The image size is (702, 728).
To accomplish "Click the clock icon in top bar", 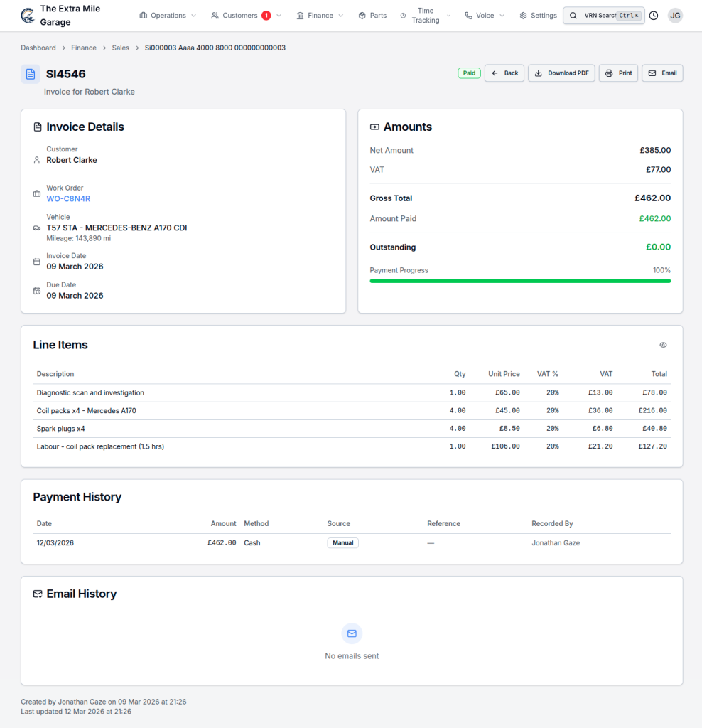I will (654, 16).
